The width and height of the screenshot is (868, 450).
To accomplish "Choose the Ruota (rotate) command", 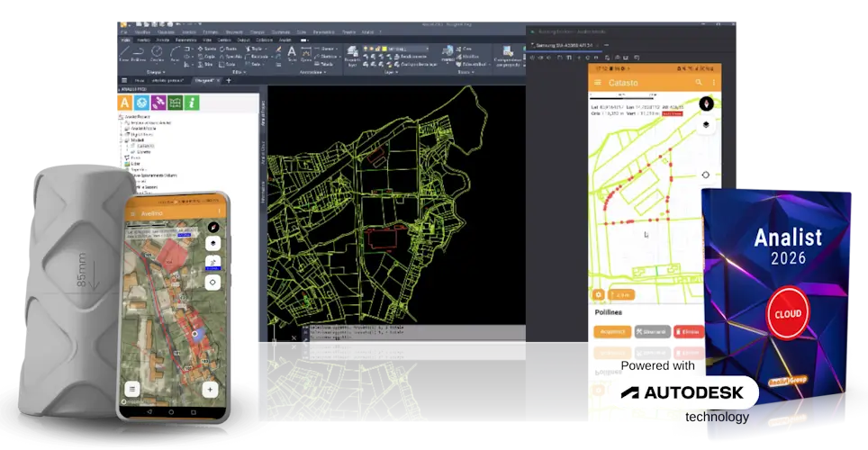I will point(228,49).
